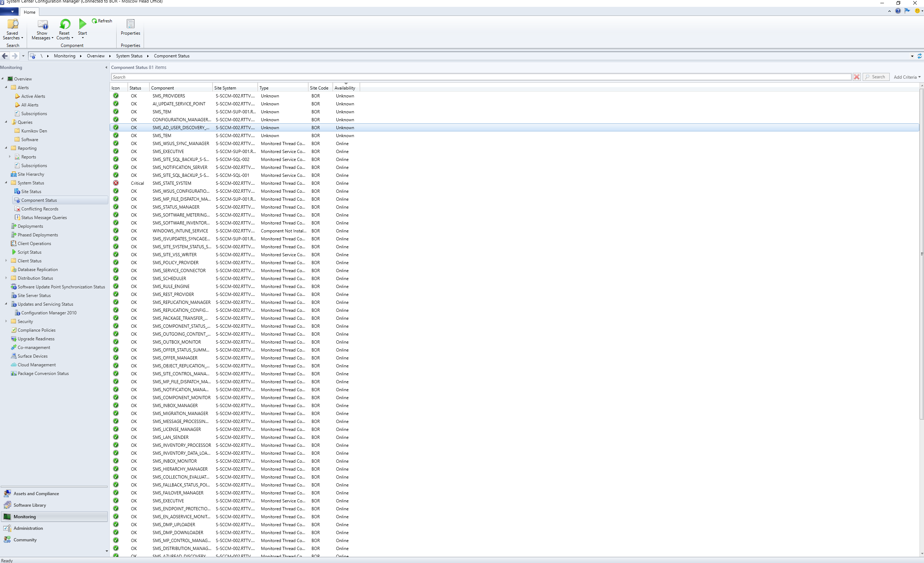Click the Start component ribbon icon
924x563 pixels.
83,29
